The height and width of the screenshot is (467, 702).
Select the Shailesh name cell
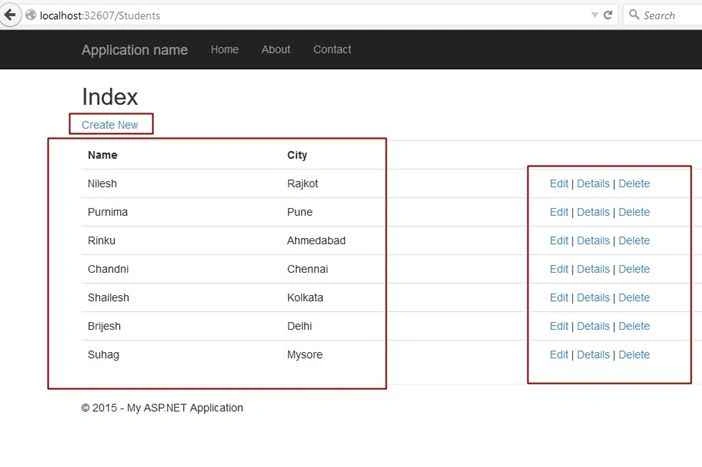[108, 298]
